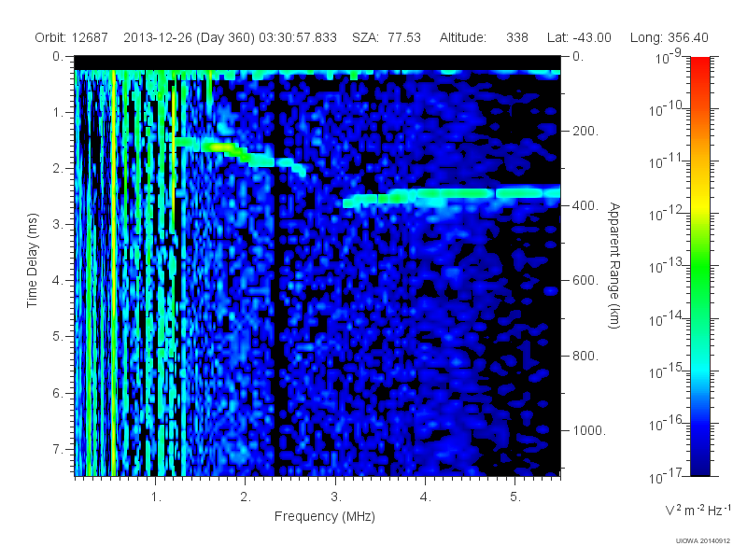This screenshot has height=560, width=747.
Task: Click the '7.' tick label on time delay axis
Action: (x=58, y=449)
